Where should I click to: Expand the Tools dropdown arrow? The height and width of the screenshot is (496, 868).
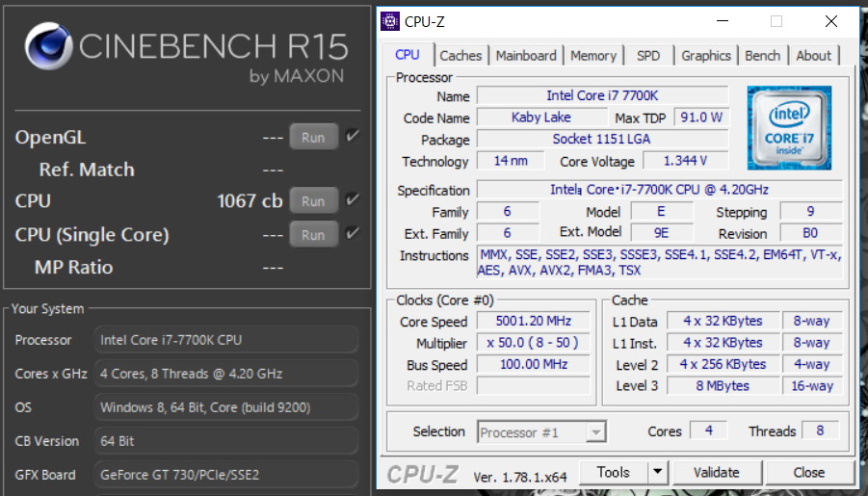[x=658, y=472]
